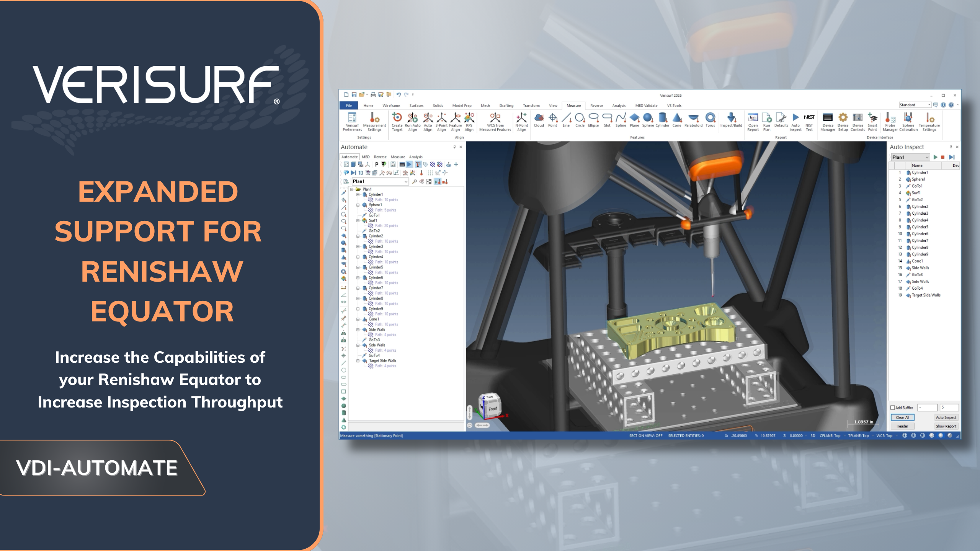Collapse the Cylinder1 tree node
Viewport: 980px width, 551px height.
coord(358,194)
